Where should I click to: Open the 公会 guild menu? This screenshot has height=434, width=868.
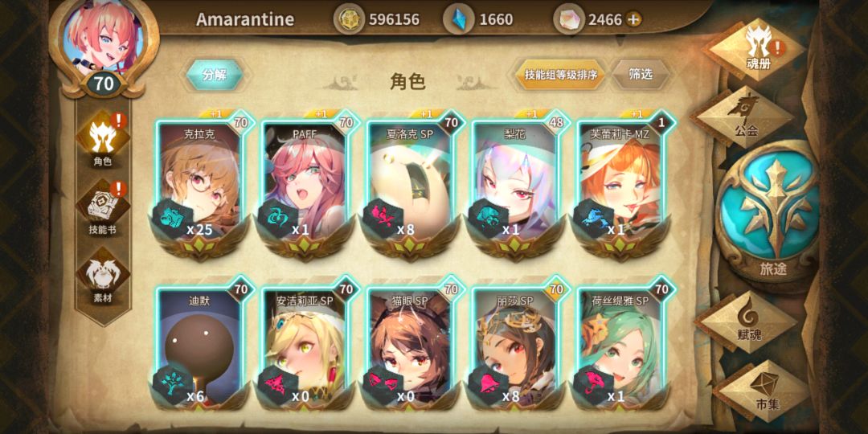click(746, 117)
